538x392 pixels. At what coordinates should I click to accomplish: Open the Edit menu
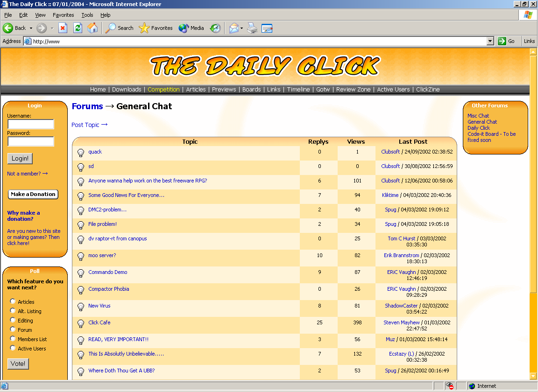tap(23, 15)
